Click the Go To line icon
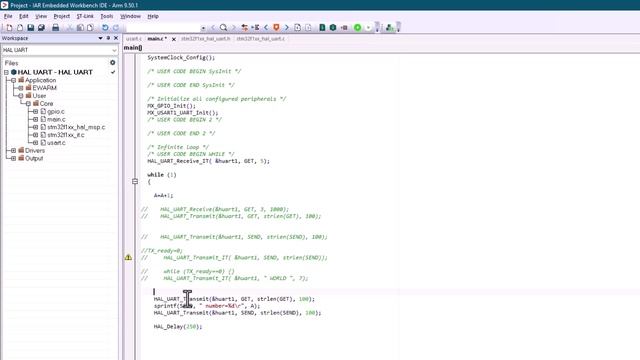 pyautogui.click(x=256, y=28)
